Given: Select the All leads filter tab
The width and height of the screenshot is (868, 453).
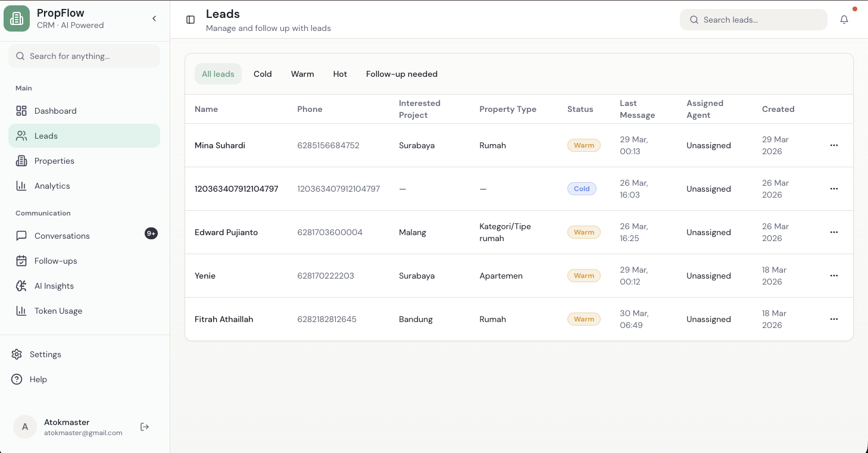Looking at the screenshot, I should click(x=218, y=74).
